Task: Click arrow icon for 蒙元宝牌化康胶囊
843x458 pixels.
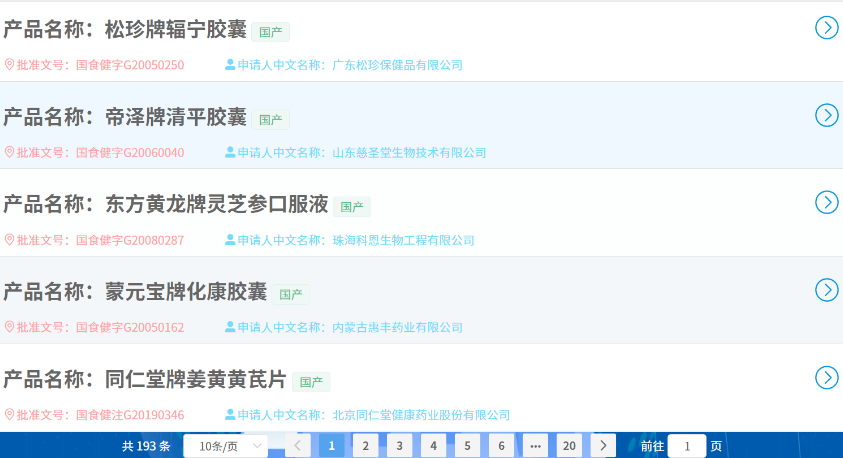Action: [826, 290]
